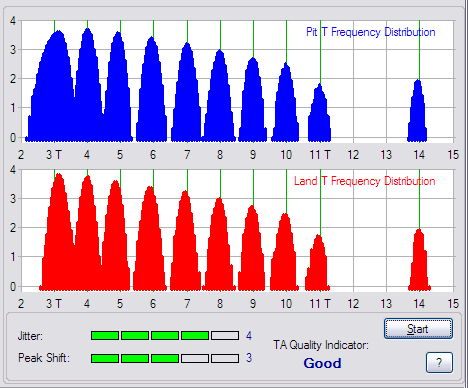The width and height of the screenshot is (468, 388).
Task: Click the Jitter value 4
Action: [x=249, y=336]
